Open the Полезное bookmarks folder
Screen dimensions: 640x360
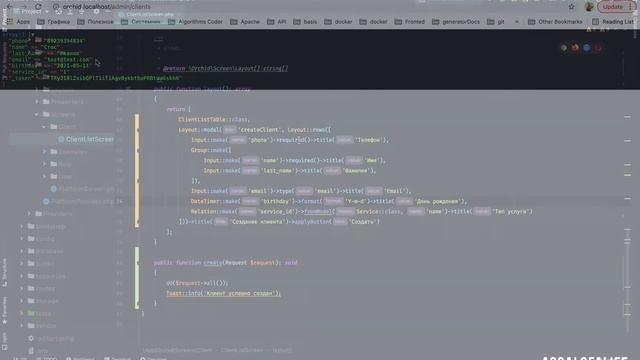coord(96,22)
